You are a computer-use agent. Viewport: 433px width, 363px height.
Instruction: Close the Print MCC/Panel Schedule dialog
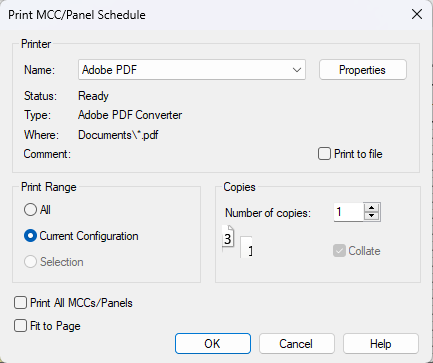tap(417, 14)
